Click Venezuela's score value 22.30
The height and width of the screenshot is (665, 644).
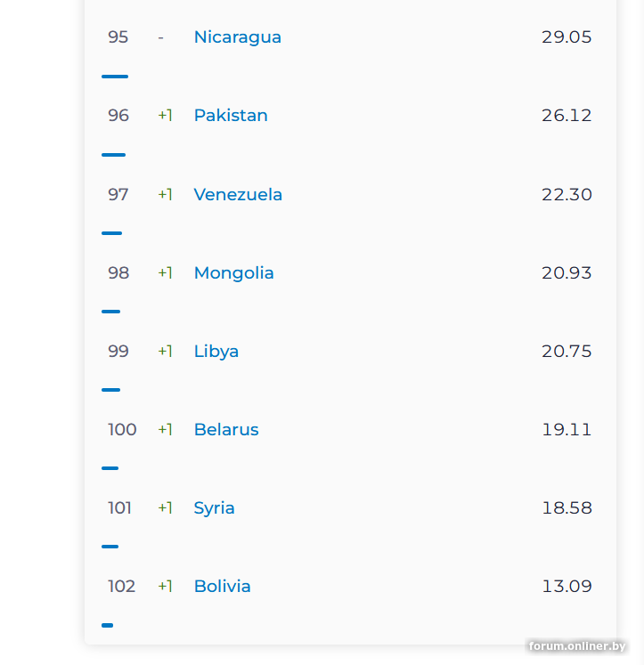pyautogui.click(x=567, y=194)
